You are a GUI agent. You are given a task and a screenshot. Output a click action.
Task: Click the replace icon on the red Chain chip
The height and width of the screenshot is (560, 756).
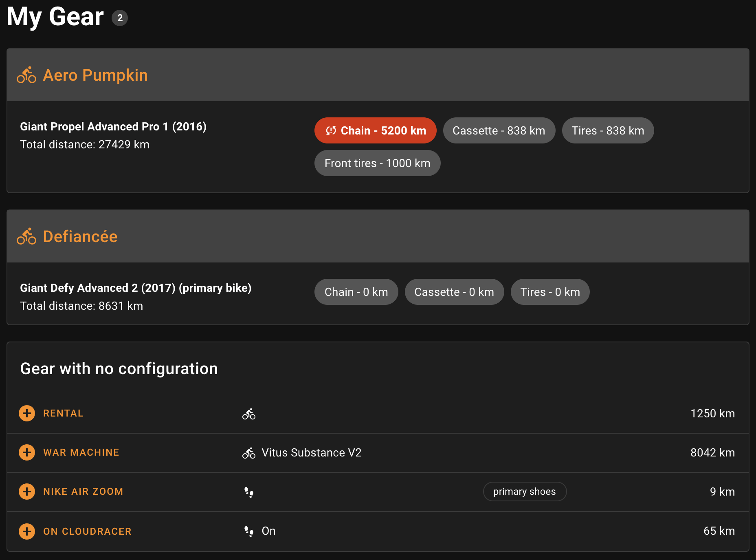click(x=331, y=130)
